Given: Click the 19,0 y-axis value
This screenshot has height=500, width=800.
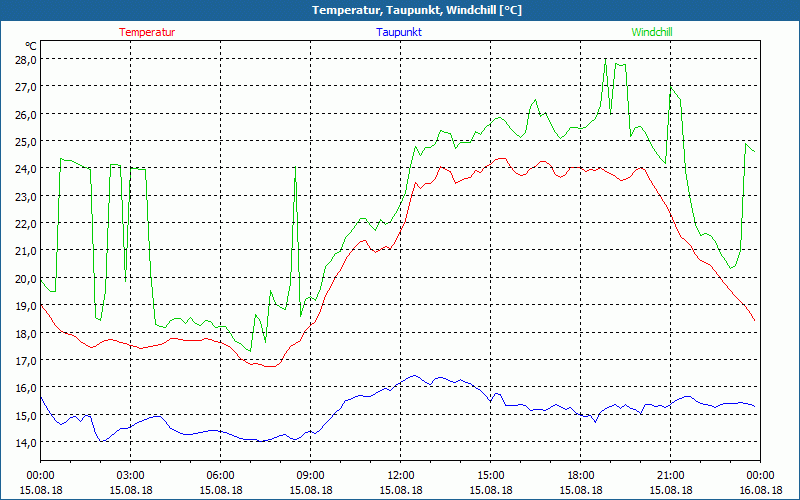Looking at the screenshot, I should (26, 306).
